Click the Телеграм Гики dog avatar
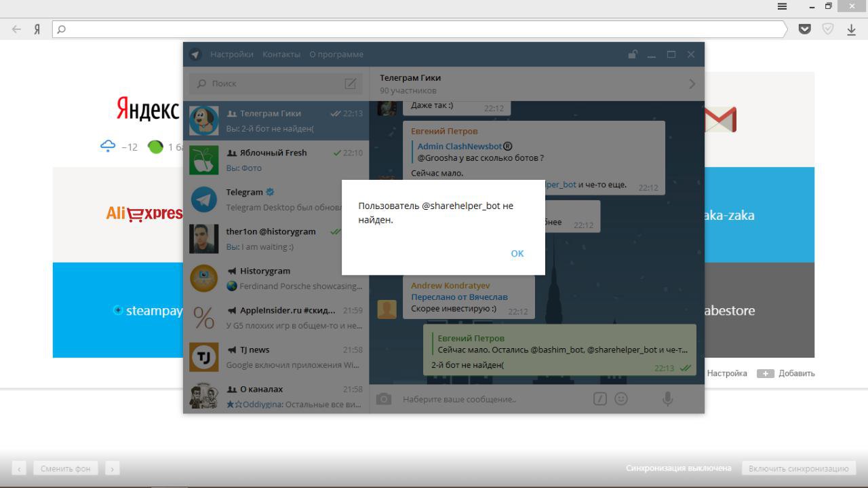The width and height of the screenshot is (868, 488). click(203, 121)
